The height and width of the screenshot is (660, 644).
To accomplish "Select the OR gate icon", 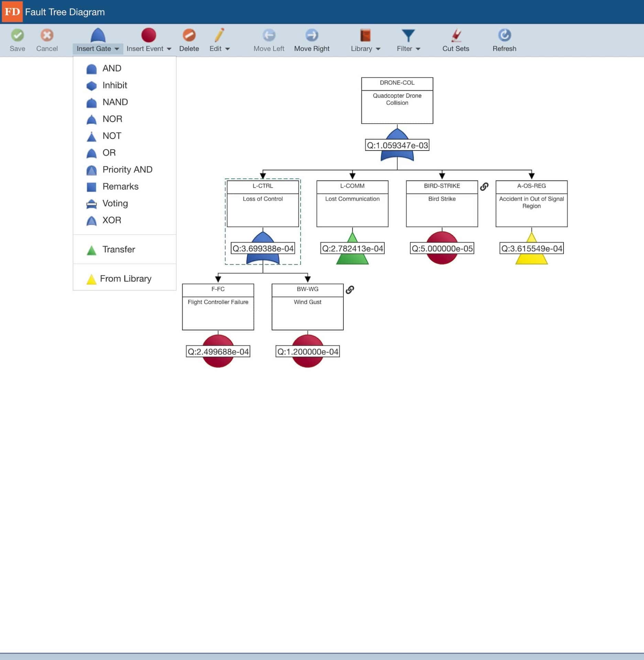I will click(x=109, y=153).
